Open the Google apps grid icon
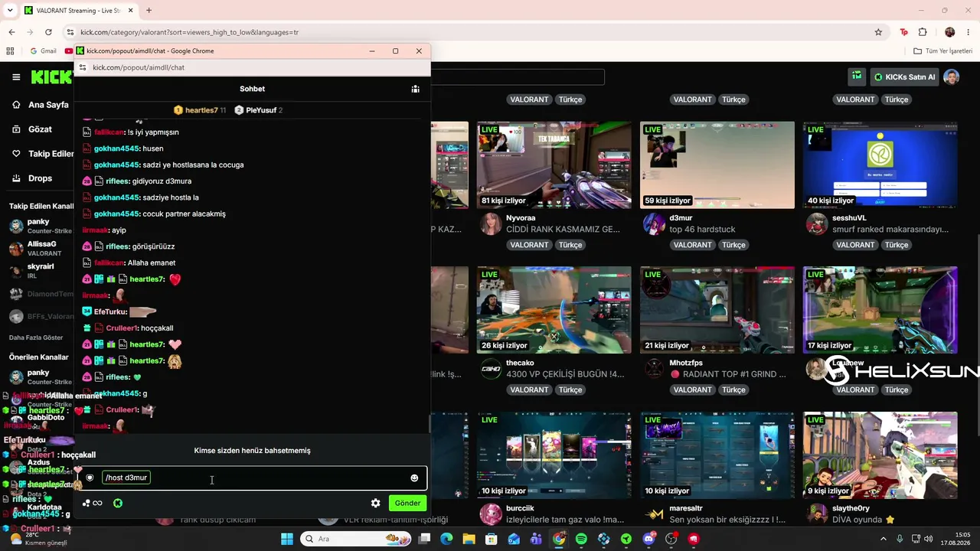 tap(10, 51)
